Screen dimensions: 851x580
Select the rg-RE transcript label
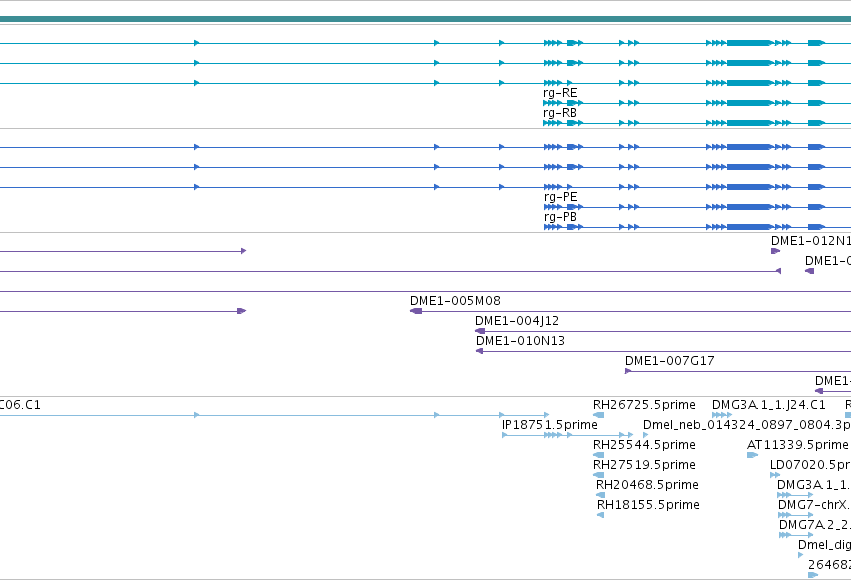point(560,93)
